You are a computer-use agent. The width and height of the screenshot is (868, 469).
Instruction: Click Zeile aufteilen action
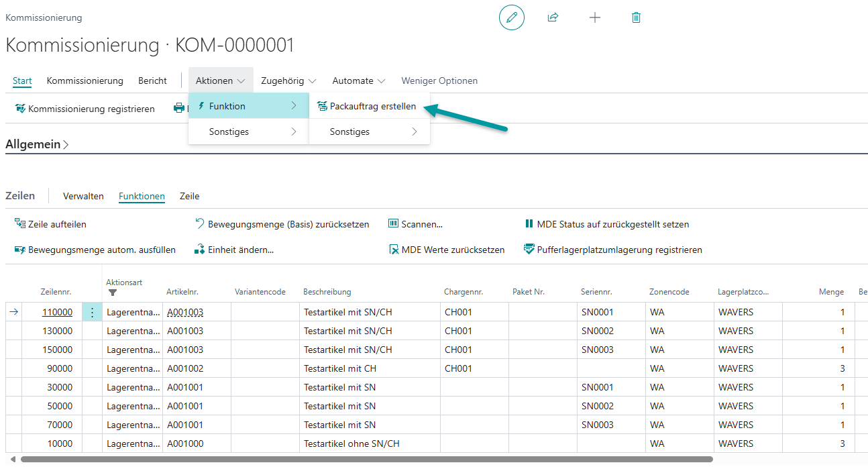coord(50,224)
